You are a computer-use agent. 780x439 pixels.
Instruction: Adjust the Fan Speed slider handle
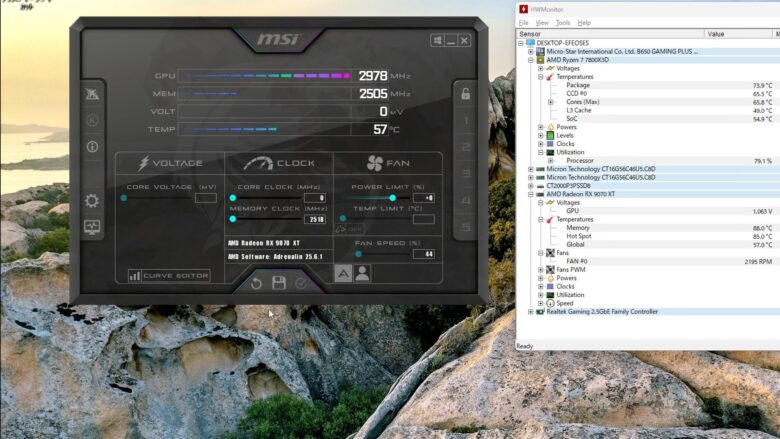pos(359,254)
